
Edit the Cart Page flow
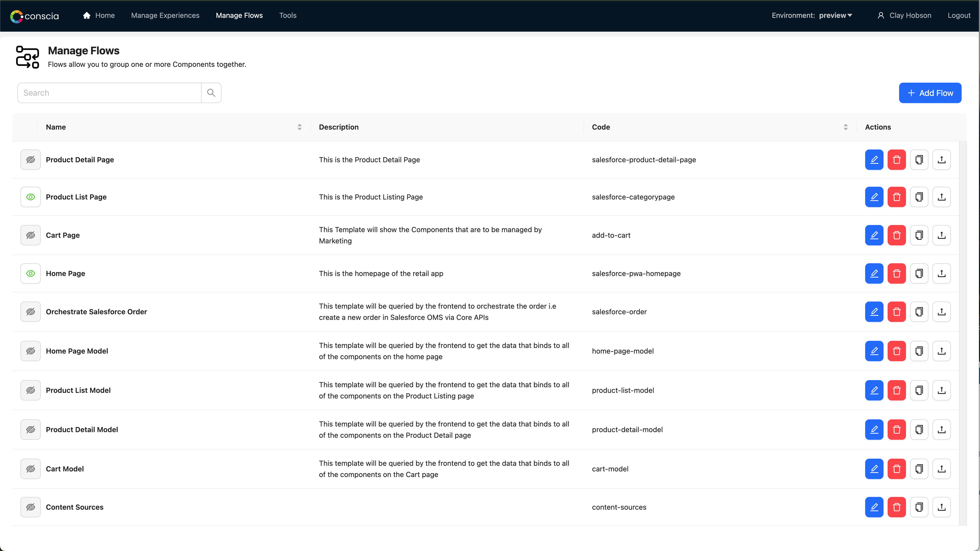point(874,235)
